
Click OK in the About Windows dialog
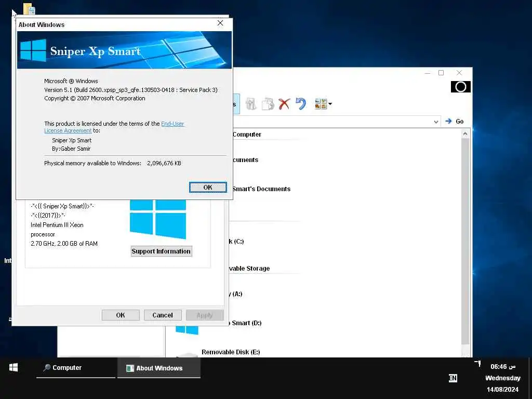[x=208, y=187]
